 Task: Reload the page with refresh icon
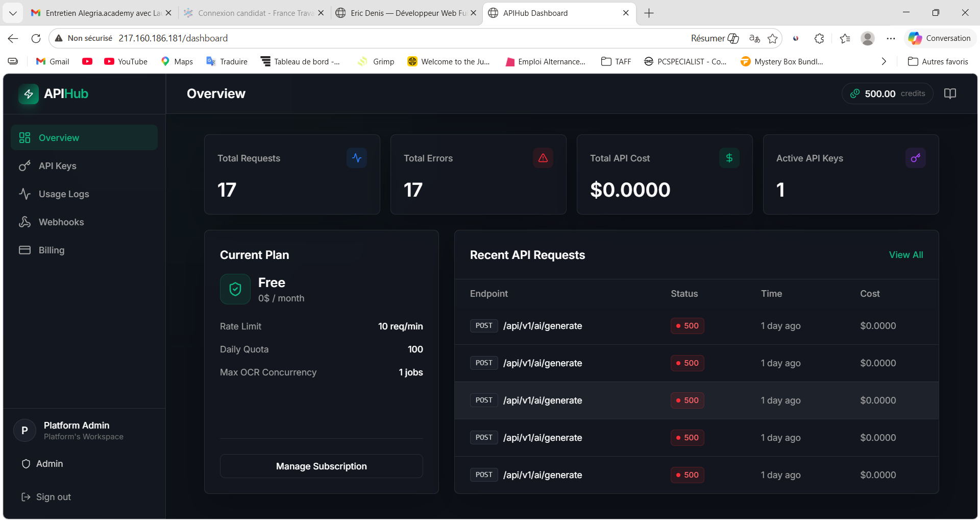[x=36, y=38]
